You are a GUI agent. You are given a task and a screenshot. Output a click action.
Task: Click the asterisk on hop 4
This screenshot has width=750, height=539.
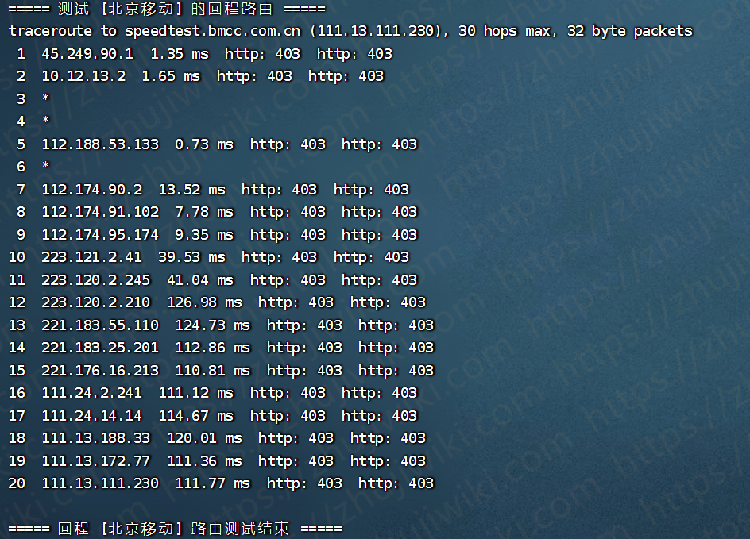(45, 120)
